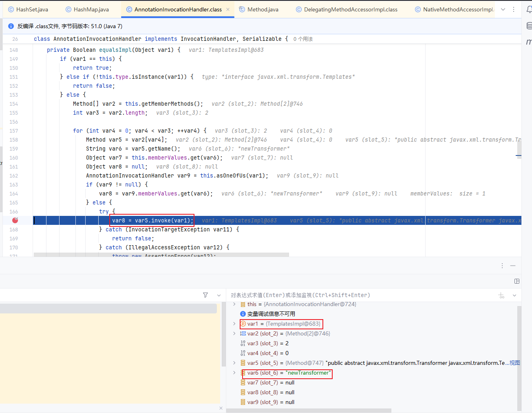Click the add watch icon
This screenshot has height=413, width=532.
[x=501, y=295]
